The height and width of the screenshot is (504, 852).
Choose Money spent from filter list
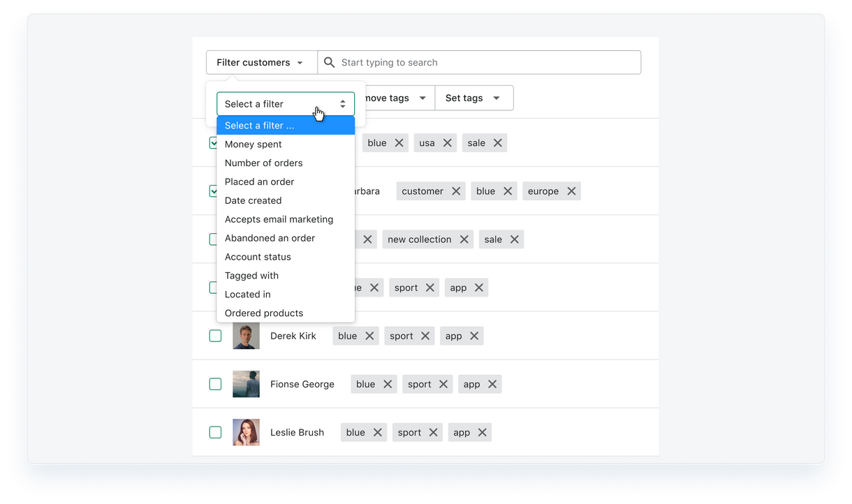point(254,144)
